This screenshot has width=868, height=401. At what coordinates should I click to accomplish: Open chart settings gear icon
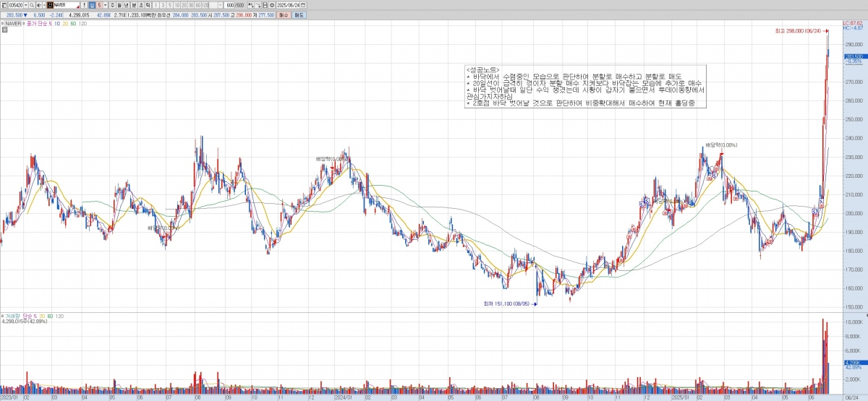click(x=272, y=5)
